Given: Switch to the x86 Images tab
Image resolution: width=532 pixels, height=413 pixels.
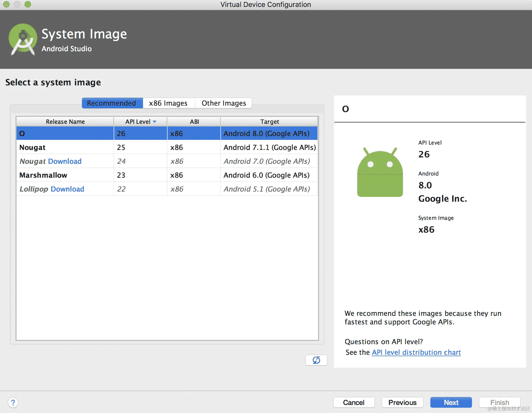Looking at the screenshot, I should tap(168, 103).
